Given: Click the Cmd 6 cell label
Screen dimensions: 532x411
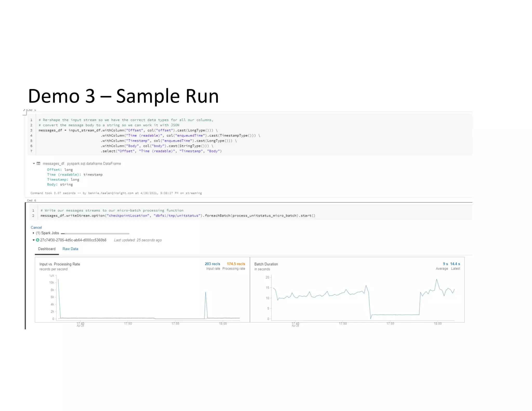Looking at the screenshot, I should click(x=31, y=200).
